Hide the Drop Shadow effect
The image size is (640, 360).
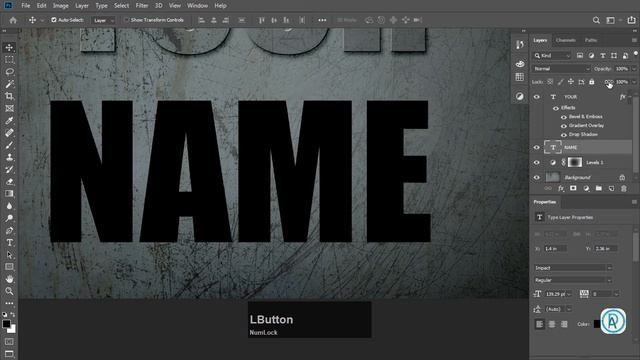pos(564,135)
